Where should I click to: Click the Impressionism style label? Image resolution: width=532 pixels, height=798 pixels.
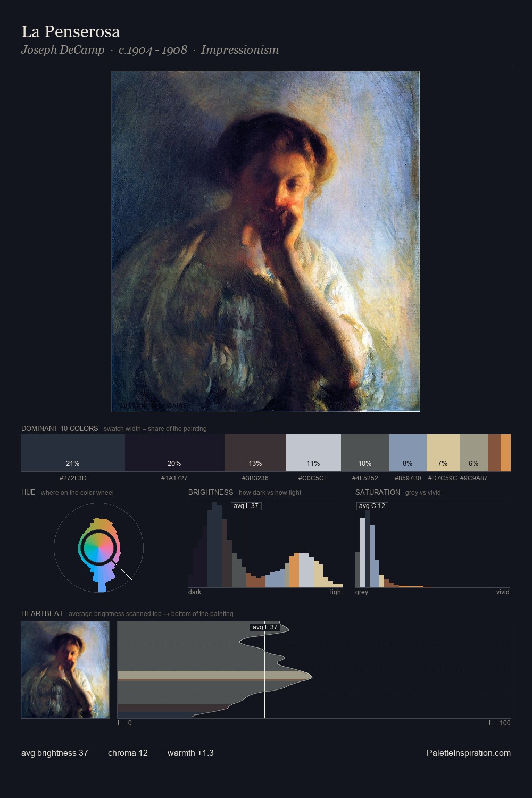(240, 50)
